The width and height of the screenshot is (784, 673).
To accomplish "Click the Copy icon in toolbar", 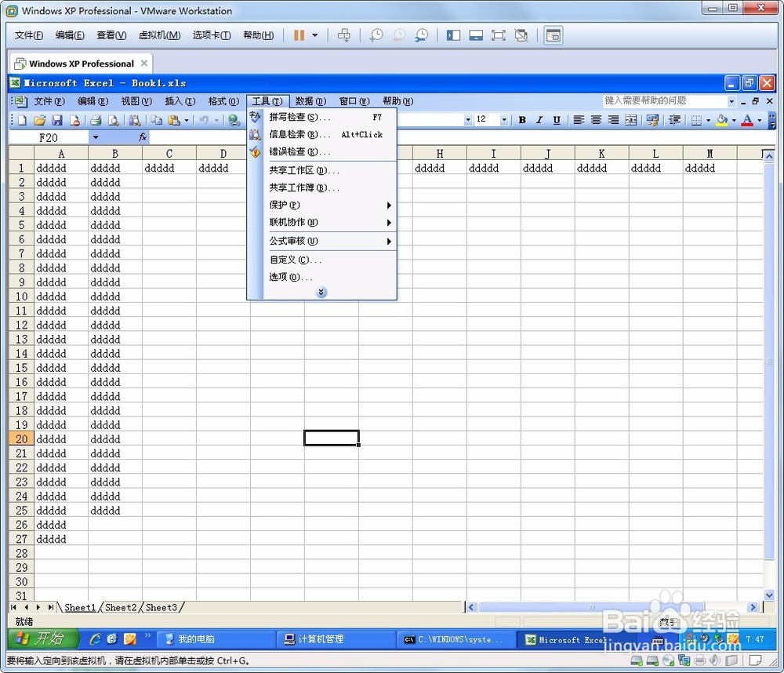I will click(157, 120).
